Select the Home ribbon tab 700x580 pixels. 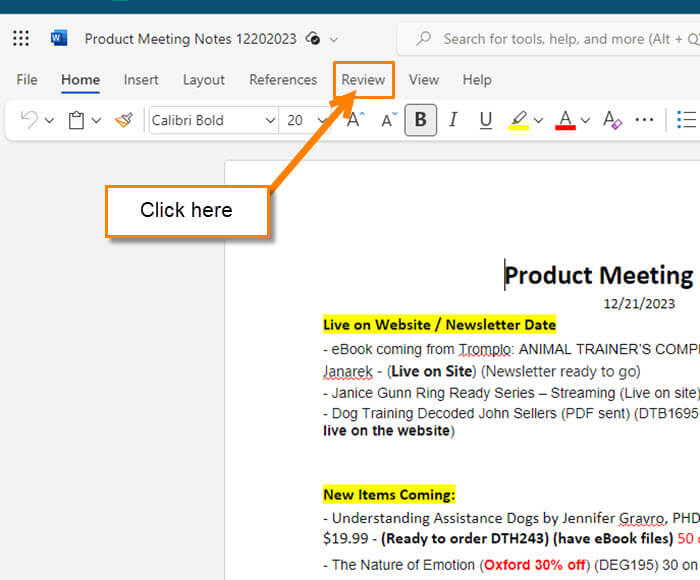click(81, 80)
